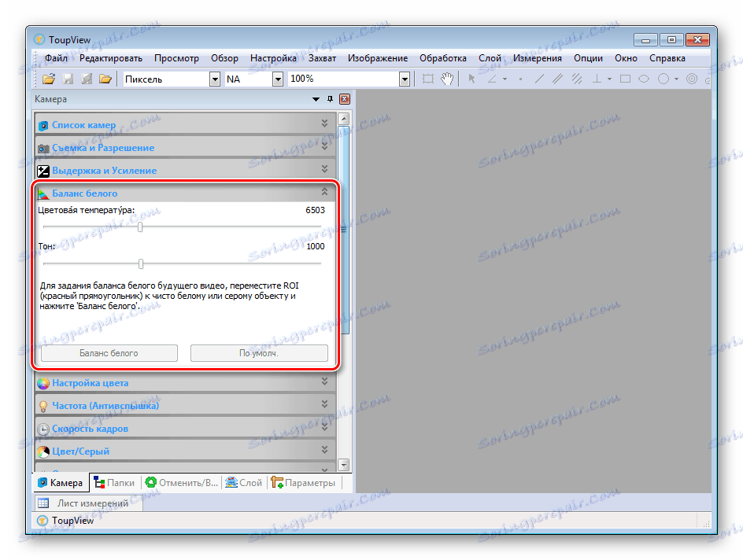
Task: Click the Скорость кадров clock icon
Action: (43, 429)
